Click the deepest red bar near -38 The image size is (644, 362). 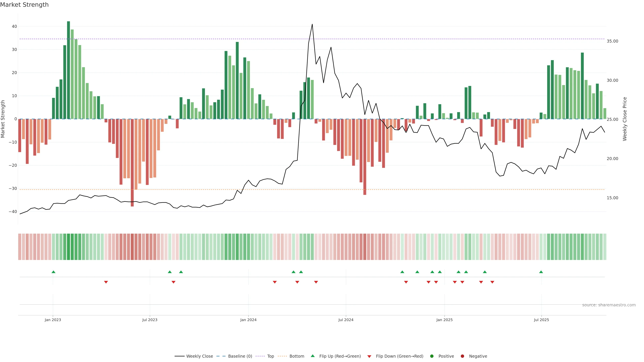[132, 162]
